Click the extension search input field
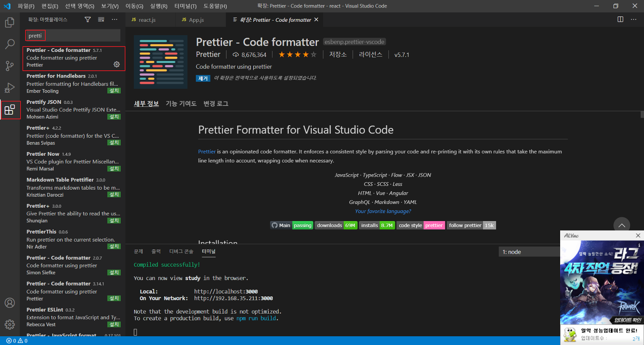This screenshot has width=644, height=345. 73,36
